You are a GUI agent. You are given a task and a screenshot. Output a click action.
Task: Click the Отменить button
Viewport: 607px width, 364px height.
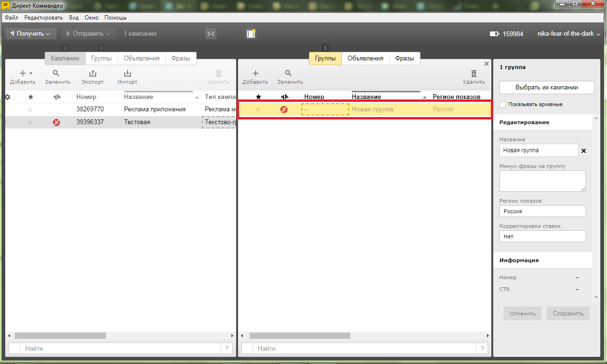tap(523, 314)
